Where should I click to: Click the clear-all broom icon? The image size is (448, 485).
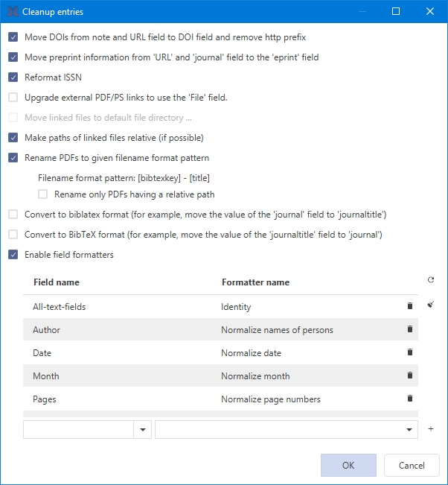[431, 304]
